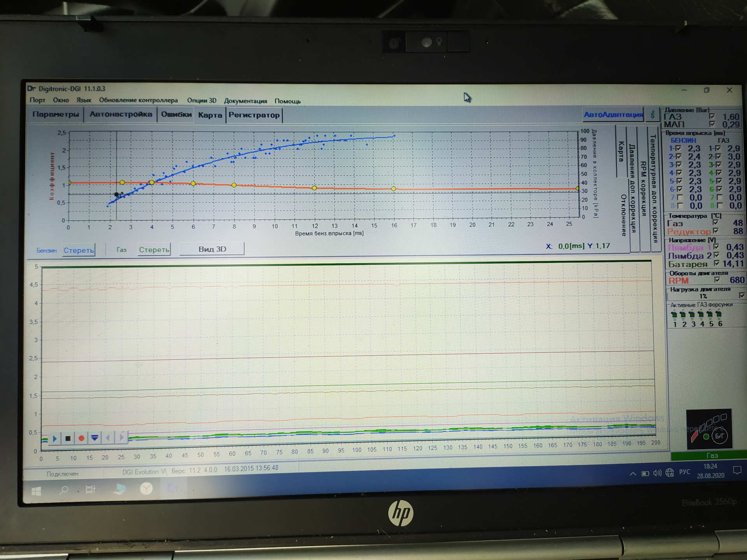Select the vertical Температурная доп. коррекция tab

click(654, 189)
